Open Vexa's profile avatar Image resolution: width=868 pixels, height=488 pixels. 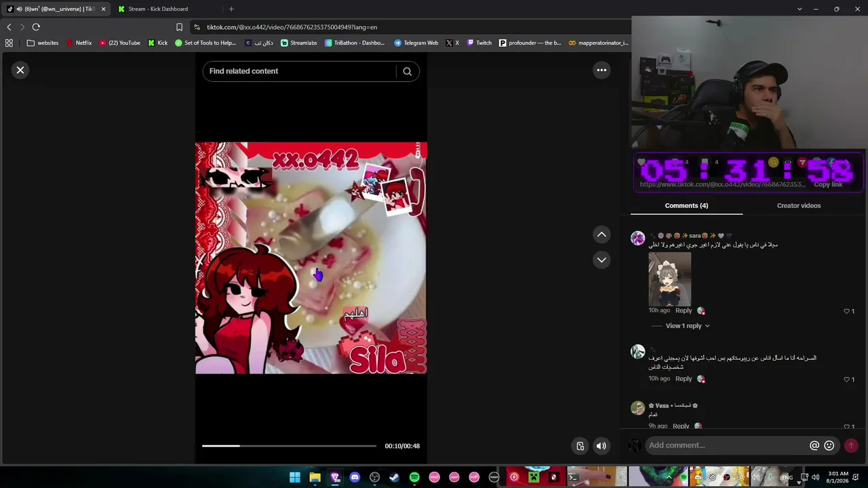[637, 407]
